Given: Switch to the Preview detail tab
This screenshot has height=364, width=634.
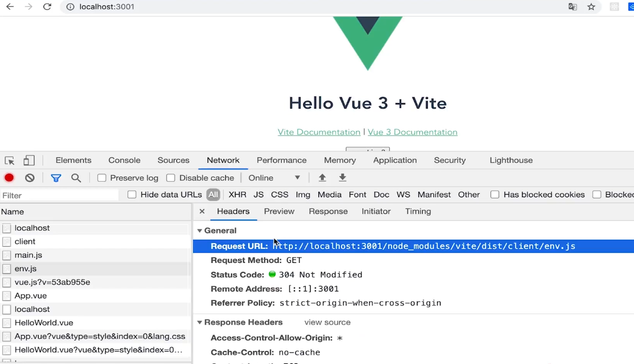Looking at the screenshot, I should [x=279, y=211].
